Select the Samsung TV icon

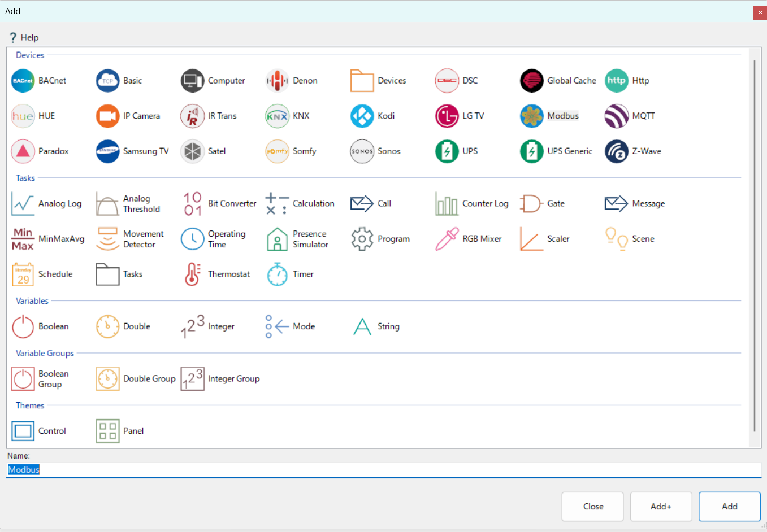tap(108, 151)
